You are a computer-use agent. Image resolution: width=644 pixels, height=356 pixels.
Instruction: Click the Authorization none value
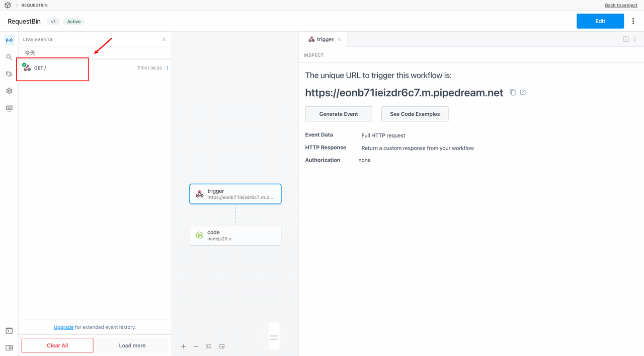point(364,160)
